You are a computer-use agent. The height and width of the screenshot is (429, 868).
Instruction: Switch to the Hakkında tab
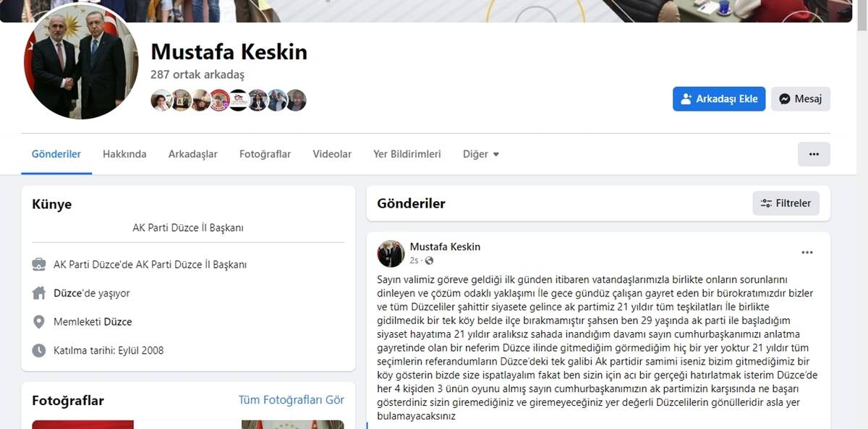(x=124, y=154)
